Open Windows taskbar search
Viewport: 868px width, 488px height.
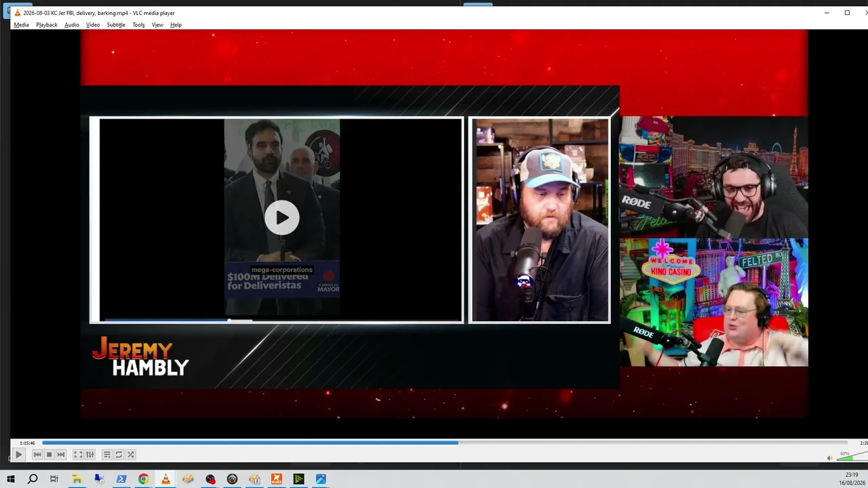(33, 479)
